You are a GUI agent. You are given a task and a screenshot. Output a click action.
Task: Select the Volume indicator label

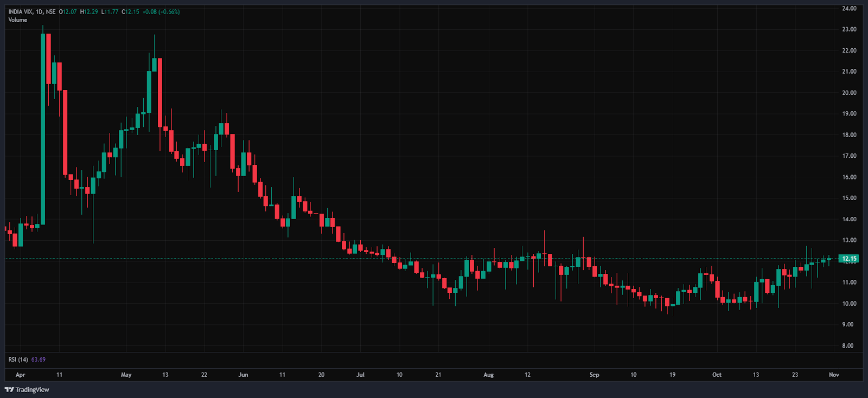coord(17,20)
